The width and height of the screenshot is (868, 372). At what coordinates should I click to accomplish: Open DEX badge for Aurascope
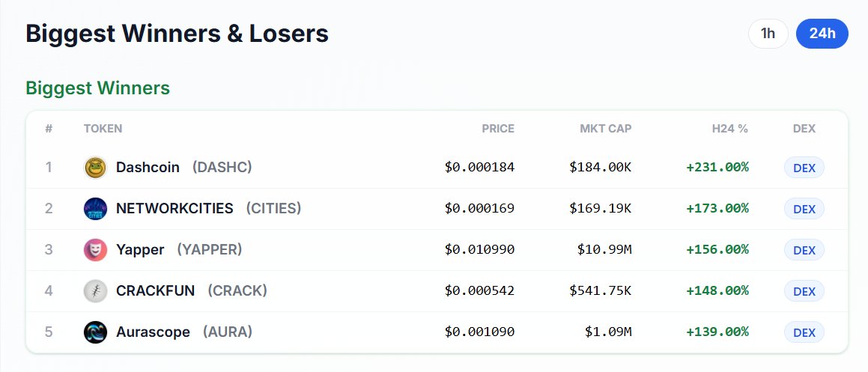coord(804,332)
